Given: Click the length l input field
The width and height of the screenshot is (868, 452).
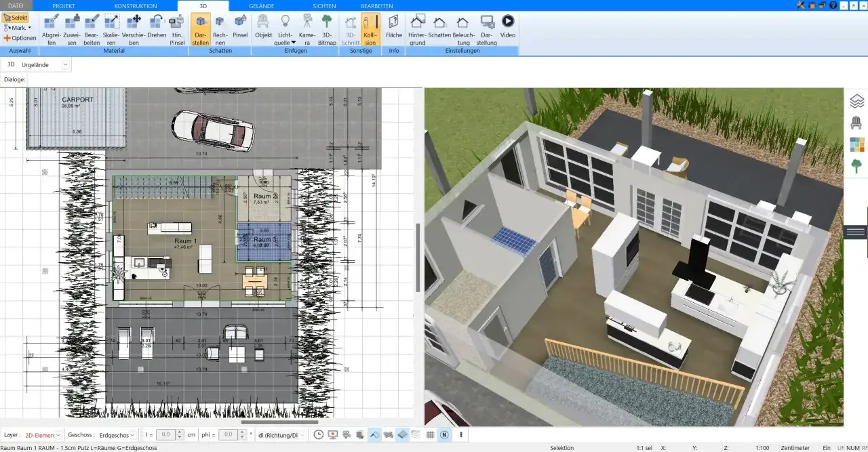Looking at the screenshot, I should coord(166,434).
